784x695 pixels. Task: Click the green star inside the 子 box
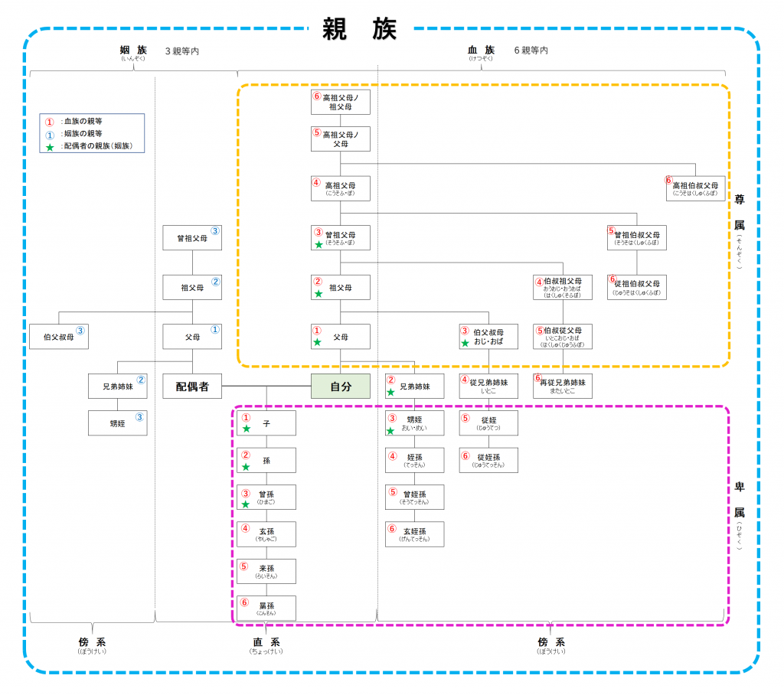(247, 429)
